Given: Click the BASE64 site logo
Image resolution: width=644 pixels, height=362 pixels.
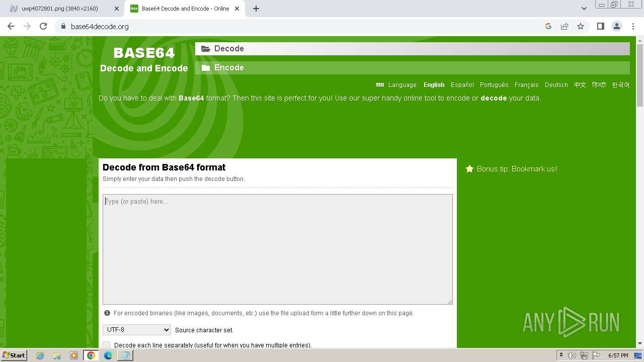Looking at the screenshot, I should pos(144,53).
